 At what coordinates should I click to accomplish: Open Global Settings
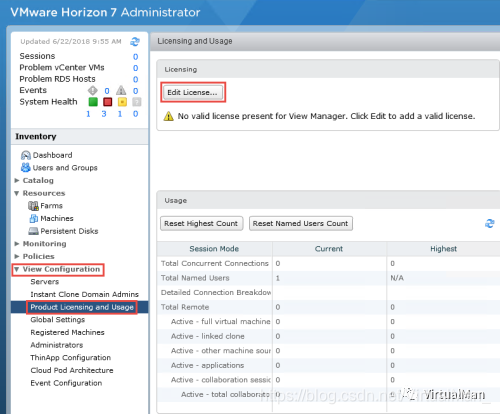coord(58,320)
